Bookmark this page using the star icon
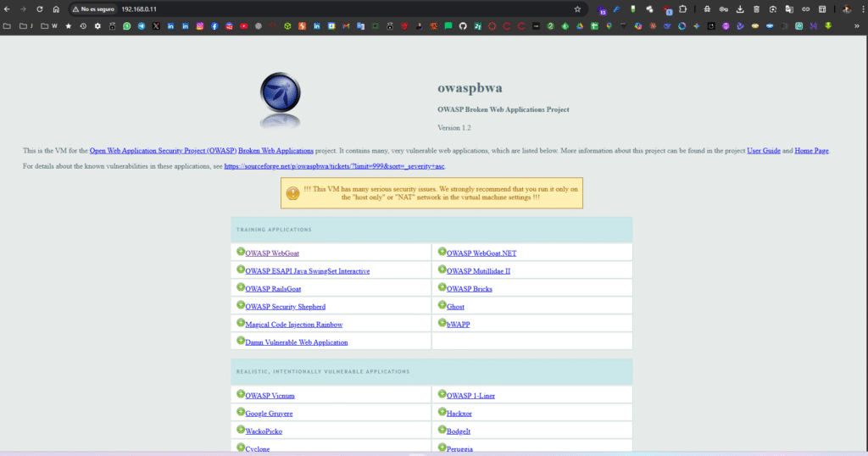 pos(577,9)
